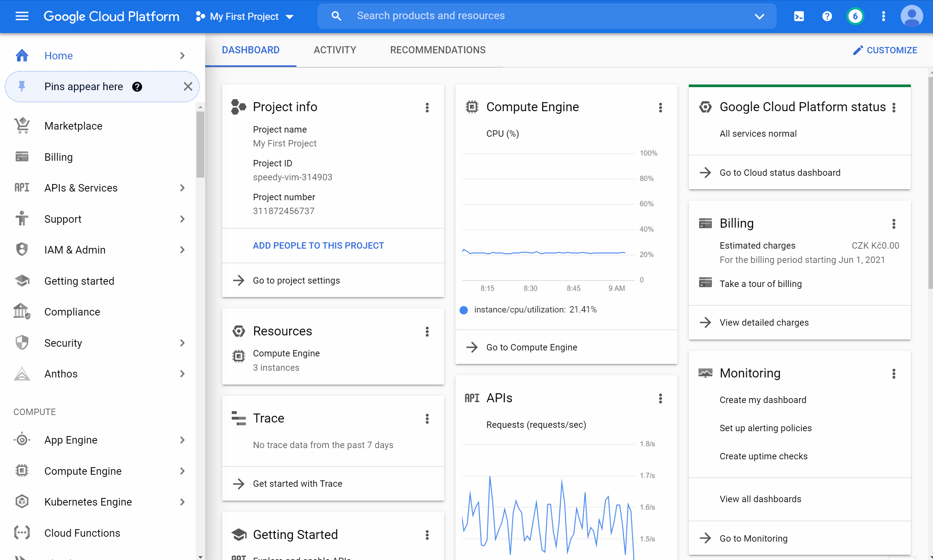Switch to the Activity tab
This screenshot has width=933, height=560.
point(334,50)
